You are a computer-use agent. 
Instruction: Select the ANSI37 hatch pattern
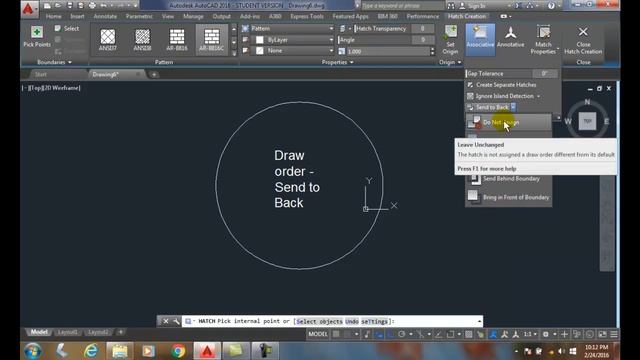tap(108, 40)
